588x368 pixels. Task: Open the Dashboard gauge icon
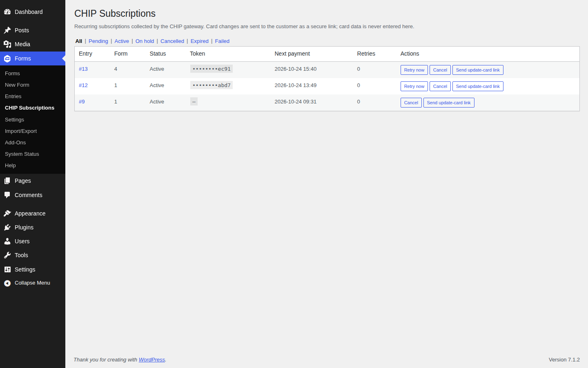click(x=7, y=12)
